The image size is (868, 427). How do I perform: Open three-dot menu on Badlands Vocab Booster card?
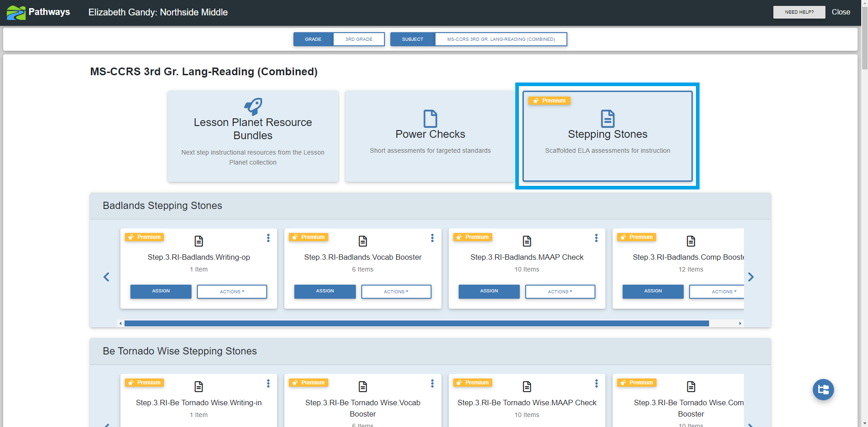[x=432, y=238]
